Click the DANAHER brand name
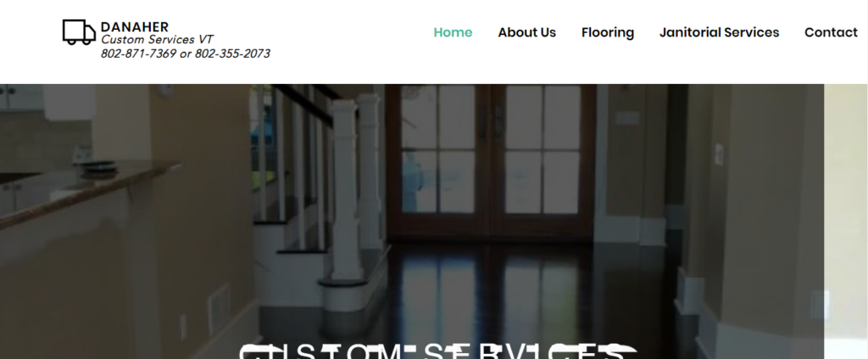Screen dimensions: 868x359 pyautogui.click(x=135, y=26)
